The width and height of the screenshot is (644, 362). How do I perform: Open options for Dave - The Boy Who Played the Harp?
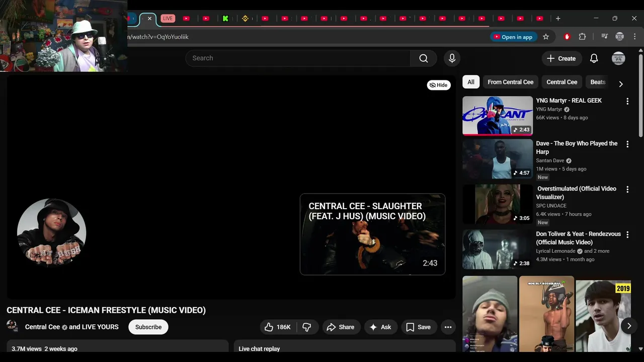[627, 144]
